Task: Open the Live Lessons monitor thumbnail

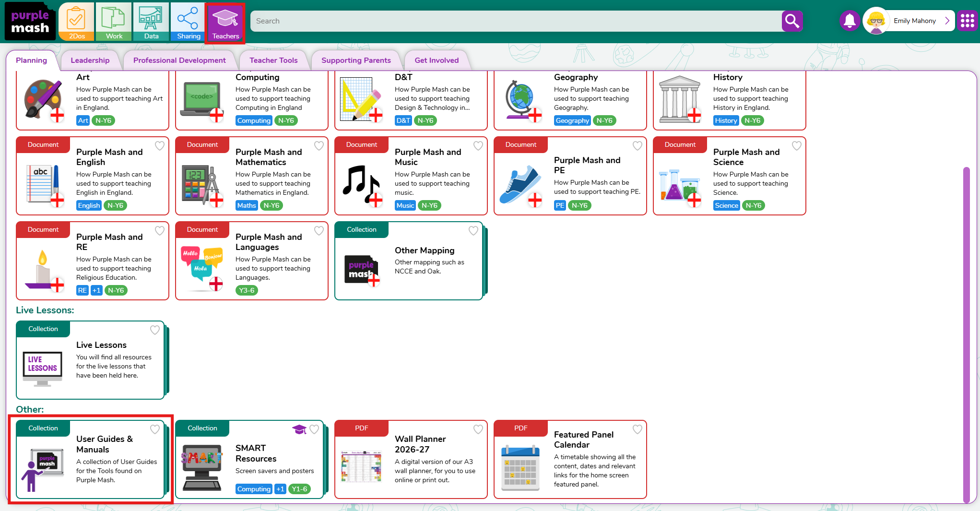Action: (x=42, y=368)
